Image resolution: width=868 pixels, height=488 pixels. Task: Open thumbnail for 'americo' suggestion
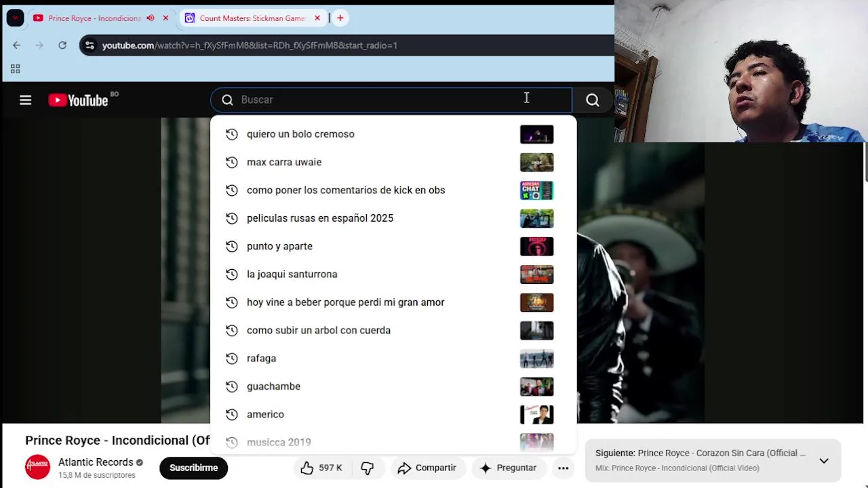click(536, 414)
